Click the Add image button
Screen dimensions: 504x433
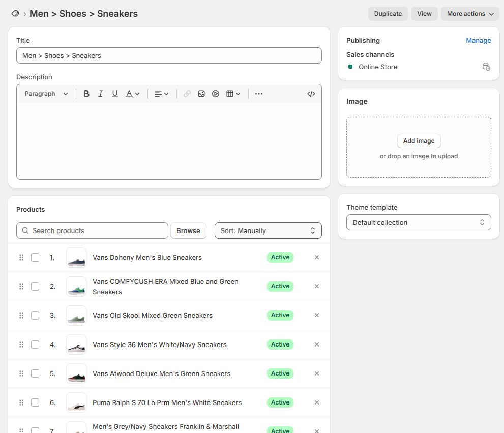click(x=419, y=141)
